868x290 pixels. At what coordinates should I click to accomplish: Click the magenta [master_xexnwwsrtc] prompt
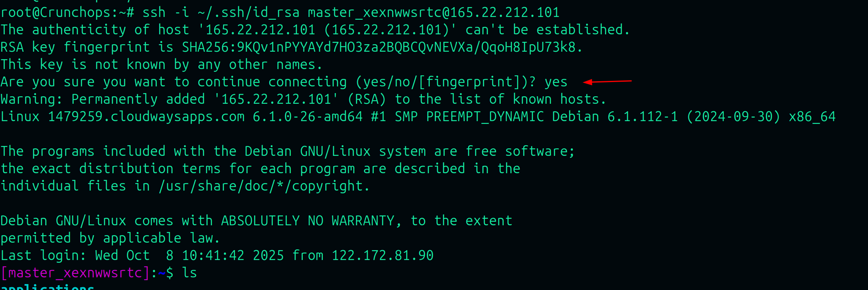[x=75, y=273]
